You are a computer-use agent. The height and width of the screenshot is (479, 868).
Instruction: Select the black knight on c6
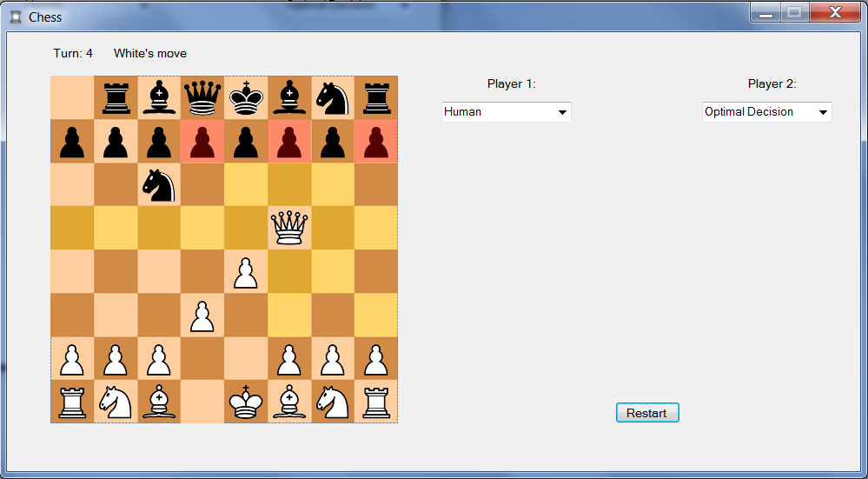(x=159, y=185)
